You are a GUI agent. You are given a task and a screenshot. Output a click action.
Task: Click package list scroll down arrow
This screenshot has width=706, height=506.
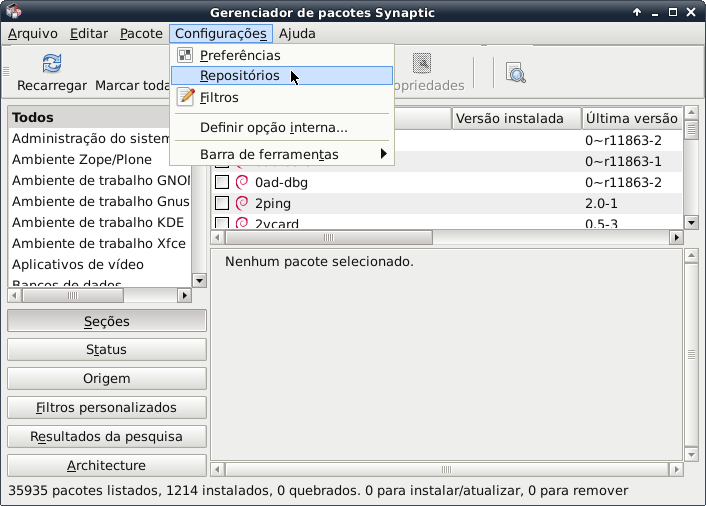pos(691,222)
